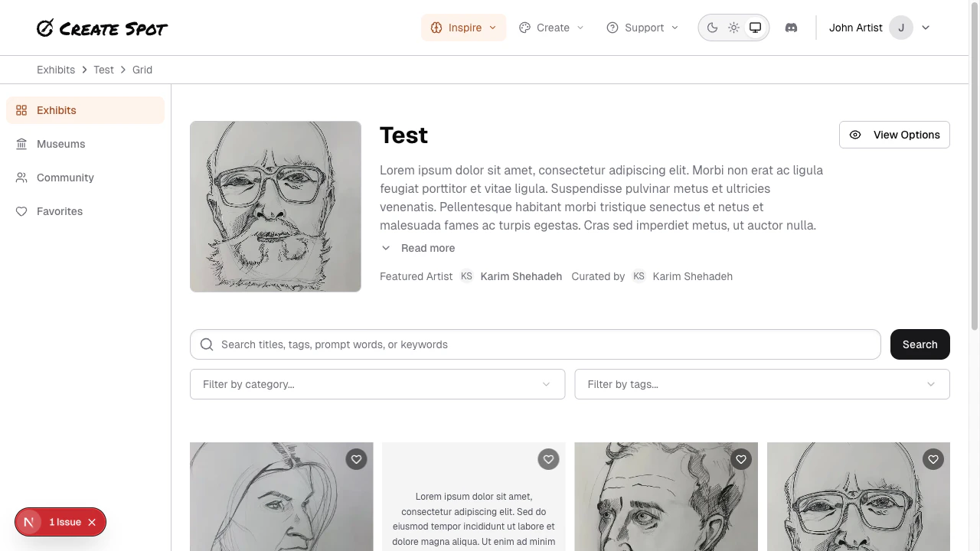980x551 pixels.
Task: Click the eye icon on View Options
Action: point(855,135)
